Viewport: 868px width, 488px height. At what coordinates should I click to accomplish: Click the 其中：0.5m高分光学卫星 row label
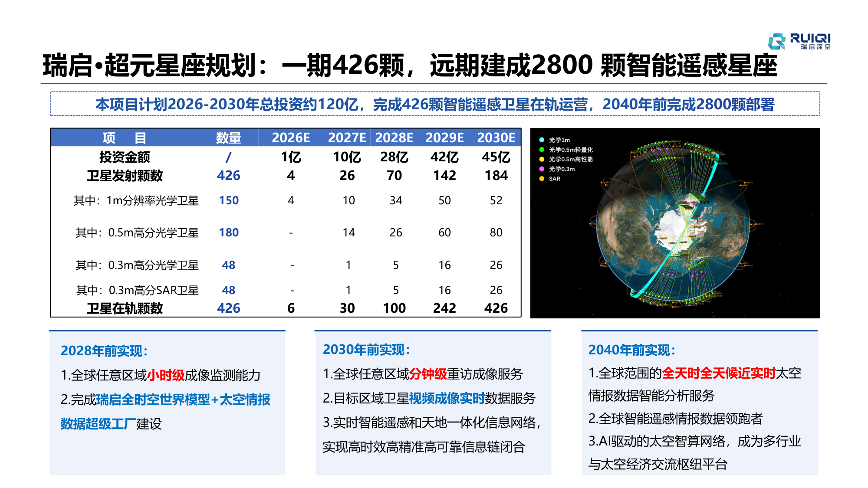(137, 233)
